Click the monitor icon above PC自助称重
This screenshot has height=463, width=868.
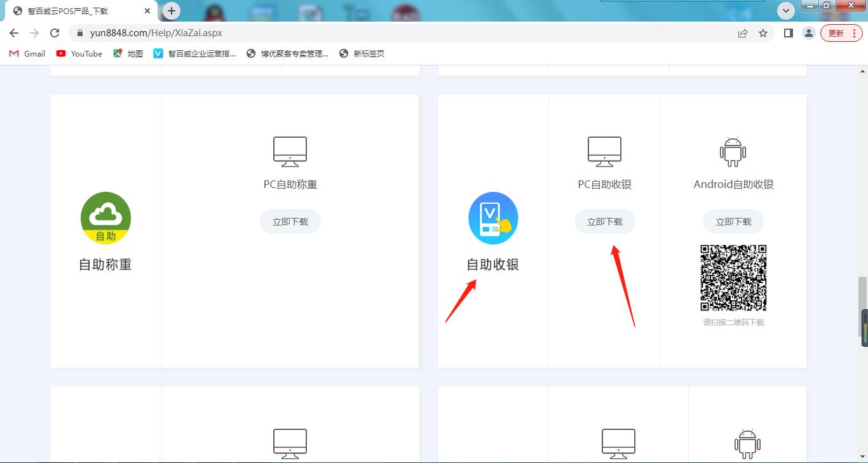[x=290, y=152]
